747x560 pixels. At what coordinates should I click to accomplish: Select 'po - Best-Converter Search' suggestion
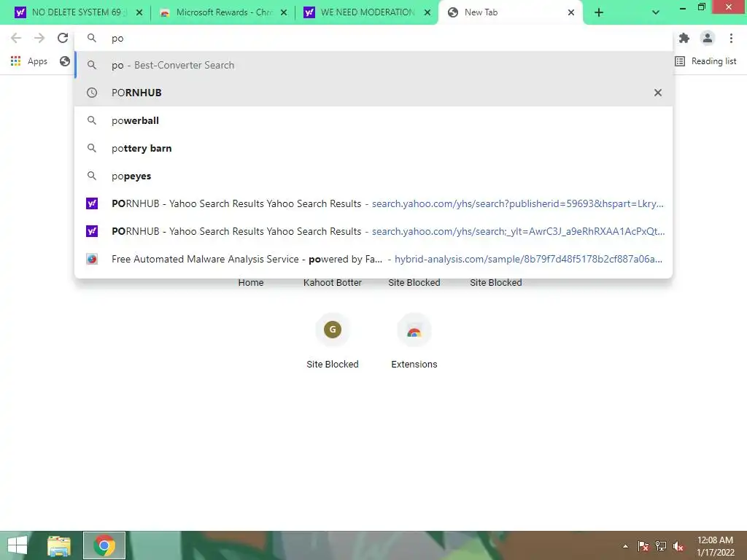point(373,65)
